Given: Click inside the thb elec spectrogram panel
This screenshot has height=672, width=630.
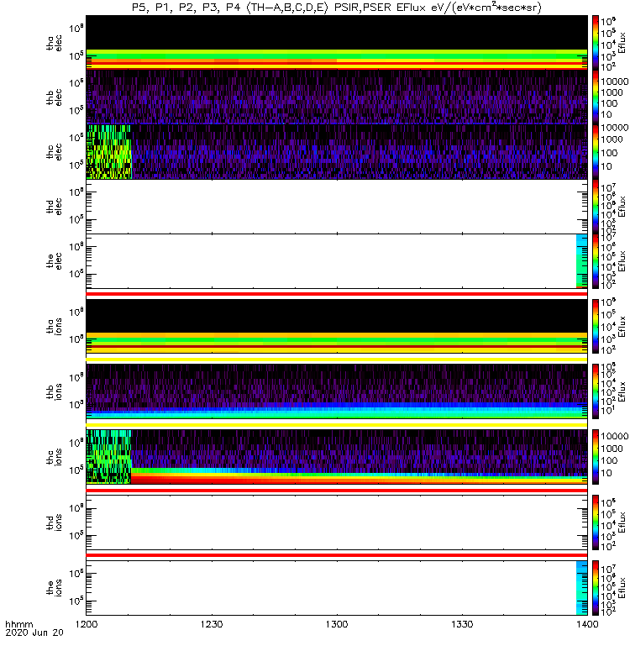Looking at the screenshot, I should pyautogui.click(x=337, y=97).
